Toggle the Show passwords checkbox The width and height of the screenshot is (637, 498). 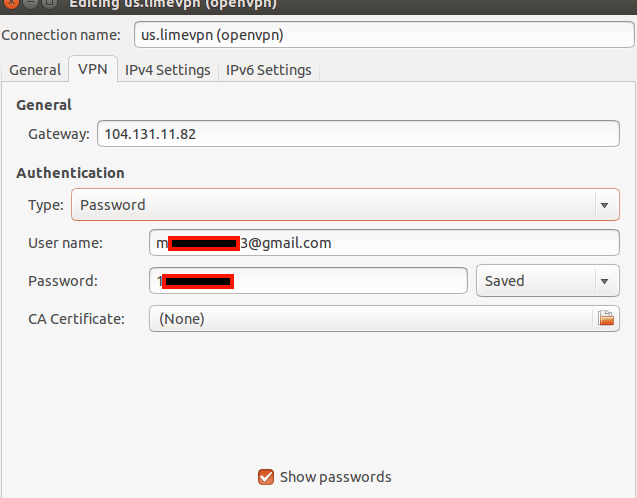(266, 477)
